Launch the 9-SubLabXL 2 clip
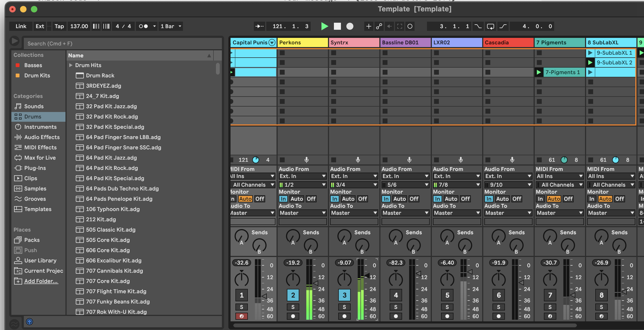The image size is (644, 330). pyautogui.click(x=590, y=62)
